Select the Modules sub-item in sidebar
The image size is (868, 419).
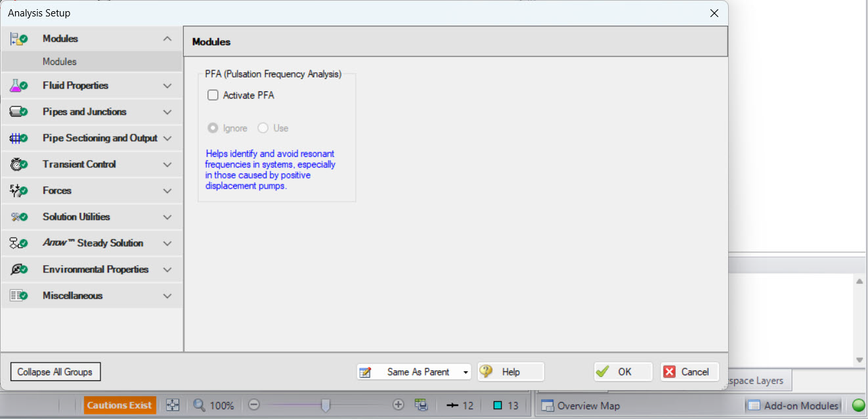91,62
